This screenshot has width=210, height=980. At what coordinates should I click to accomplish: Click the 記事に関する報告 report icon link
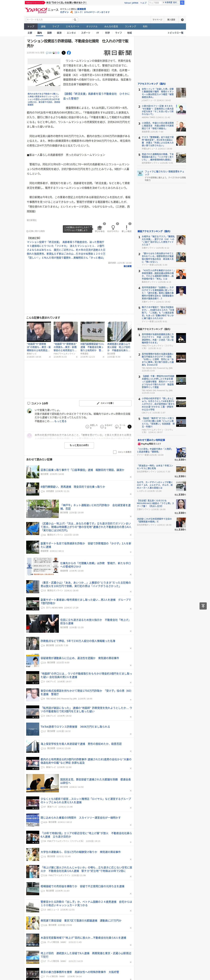tap(36, 231)
